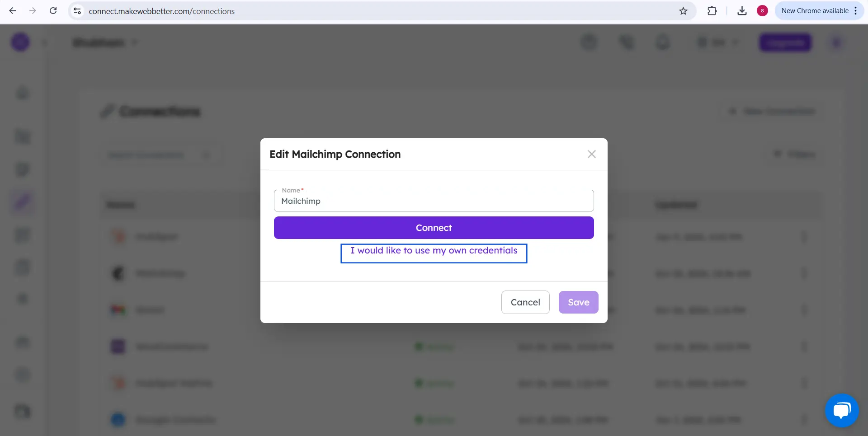Screen dimensions: 868x436
Task: Open Chrome downloads icon
Action: [x=742, y=11]
